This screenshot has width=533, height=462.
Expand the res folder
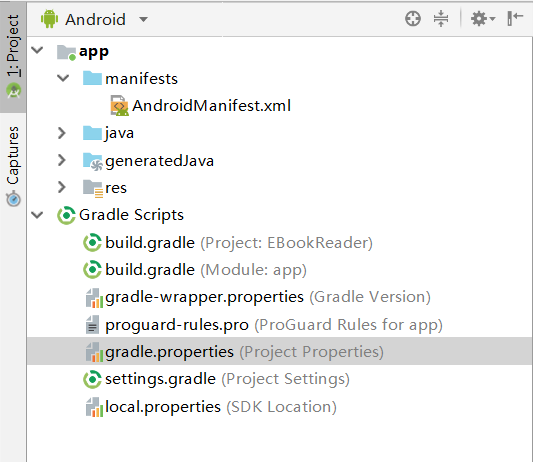(62, 187)
